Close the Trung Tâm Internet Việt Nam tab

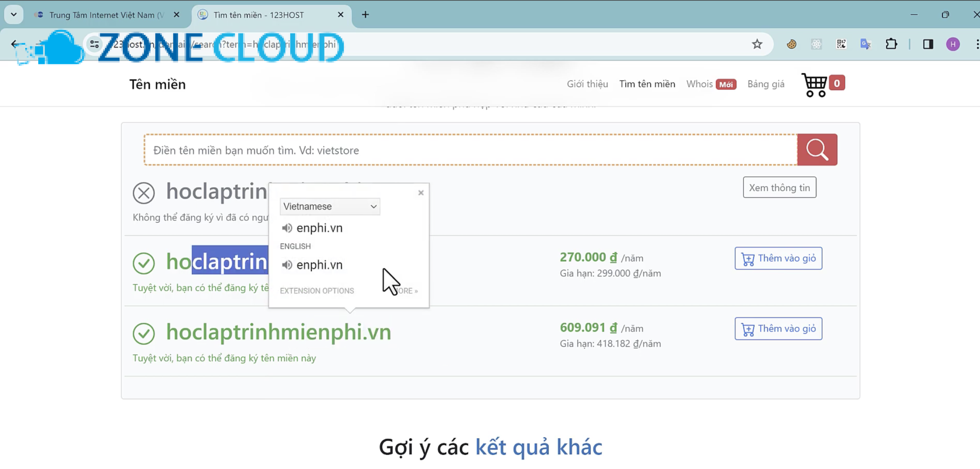[176, 15]
